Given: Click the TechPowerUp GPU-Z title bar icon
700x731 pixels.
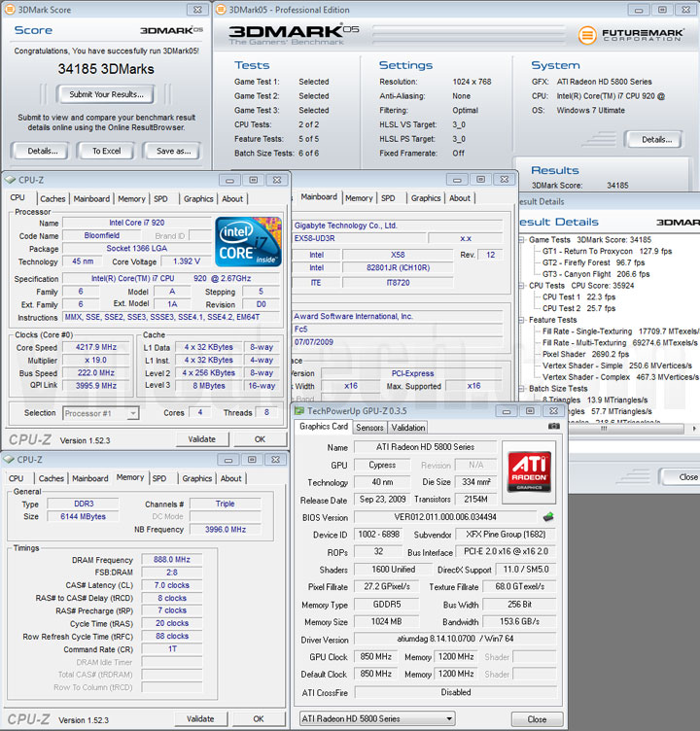Looking at the screenshot, I should [298, 411].
